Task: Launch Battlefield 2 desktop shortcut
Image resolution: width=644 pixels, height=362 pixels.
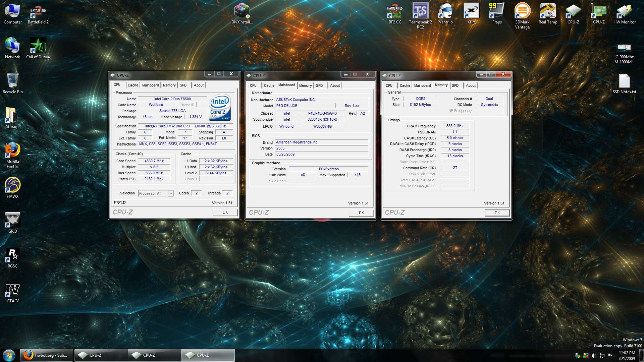Action: tap(38, 14)
